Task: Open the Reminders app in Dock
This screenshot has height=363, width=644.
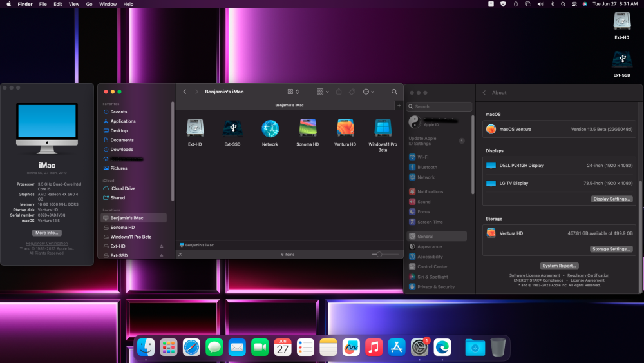Action: point(305,348)
